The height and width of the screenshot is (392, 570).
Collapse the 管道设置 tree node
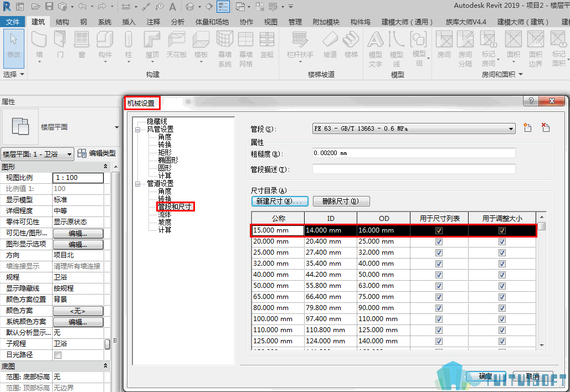138,184
